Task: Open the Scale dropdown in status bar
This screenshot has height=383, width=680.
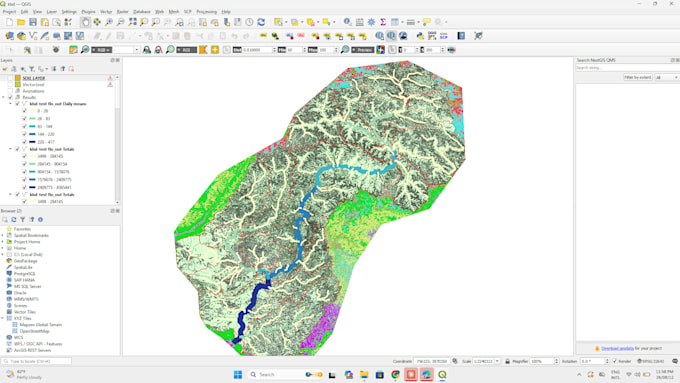Action: click(x=497, y=361)
